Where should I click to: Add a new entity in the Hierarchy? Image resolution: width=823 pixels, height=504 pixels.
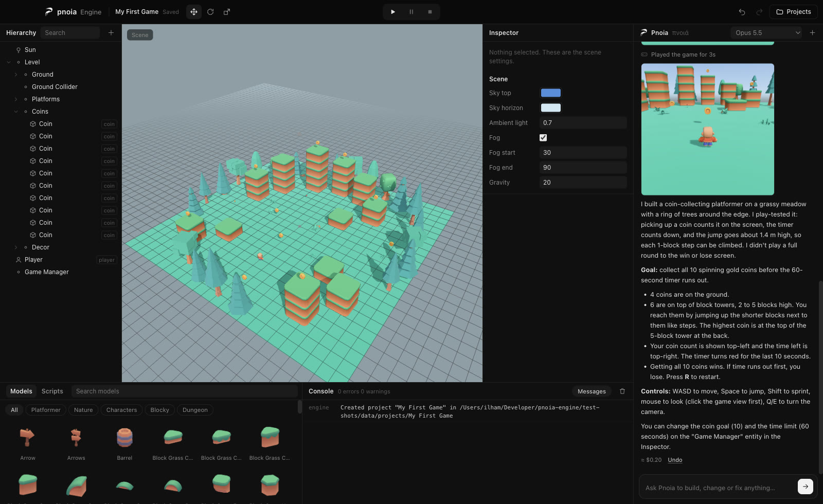111,33
